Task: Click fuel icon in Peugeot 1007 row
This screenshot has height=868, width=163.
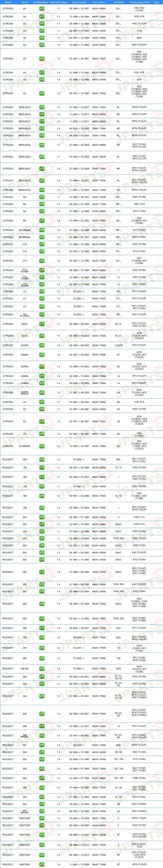Action: [x=42, y=460]
